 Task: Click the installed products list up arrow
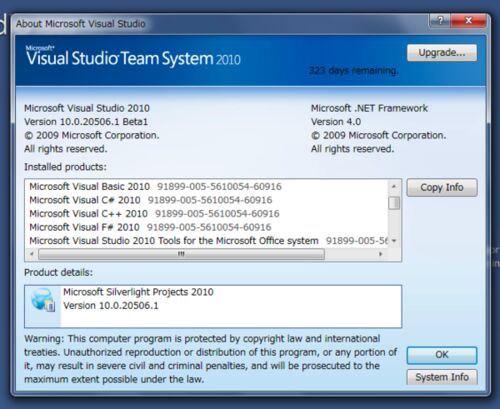click(394, 186)
